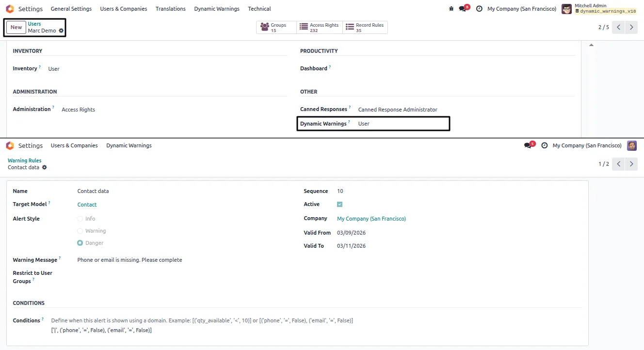The width and height of the screenshot is (644, 350).
Task: Go back via the Warning Rules breadcrumb
Action: pyautogui.click(x=25, y=160)
